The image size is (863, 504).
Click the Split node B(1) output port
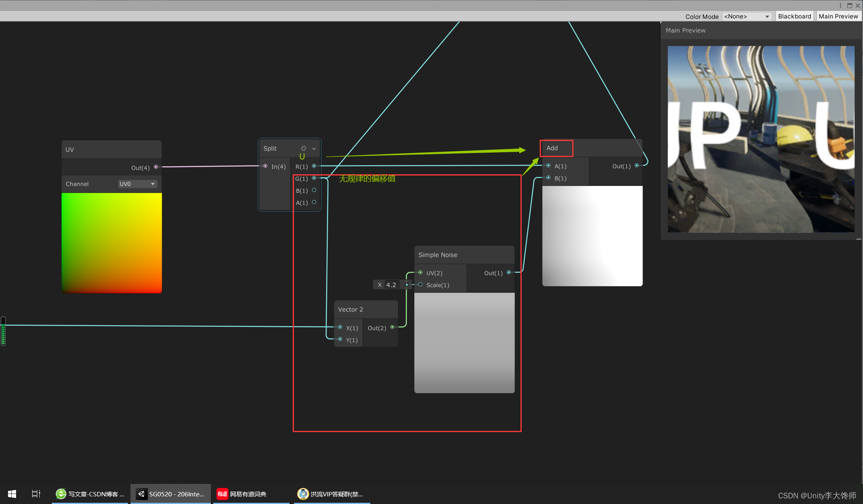point(314,190)
